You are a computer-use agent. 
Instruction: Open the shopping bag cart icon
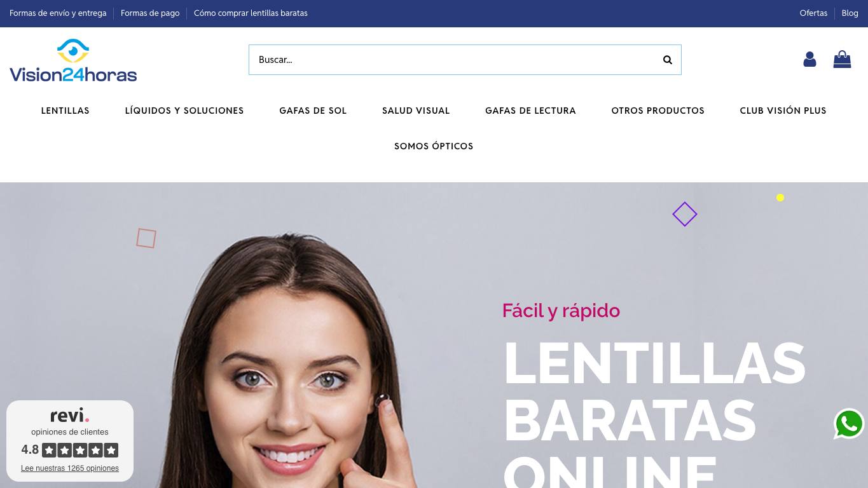click(x=842, y=59)
